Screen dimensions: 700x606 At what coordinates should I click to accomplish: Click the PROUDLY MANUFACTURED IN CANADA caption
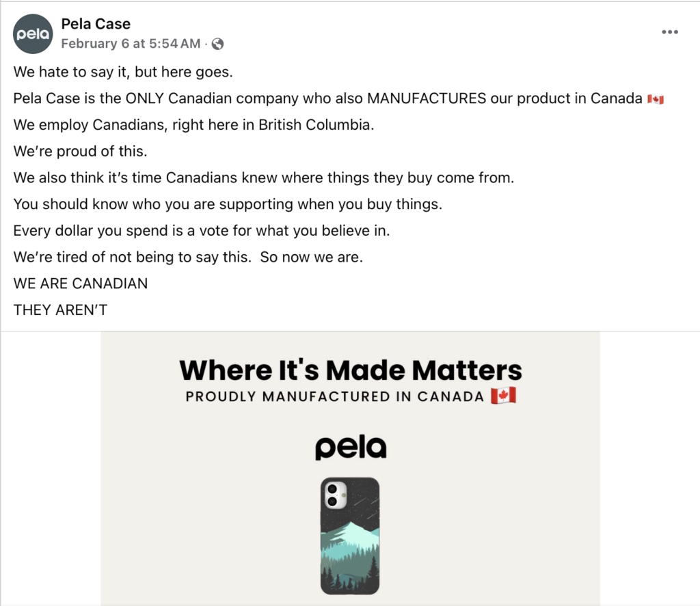(x=335, y=396)
